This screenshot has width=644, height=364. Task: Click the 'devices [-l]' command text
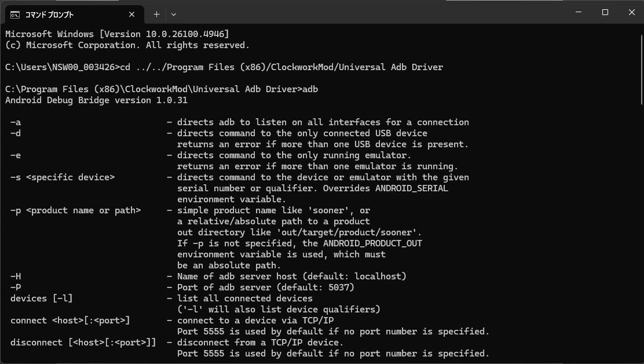click(x=42, y=299)
